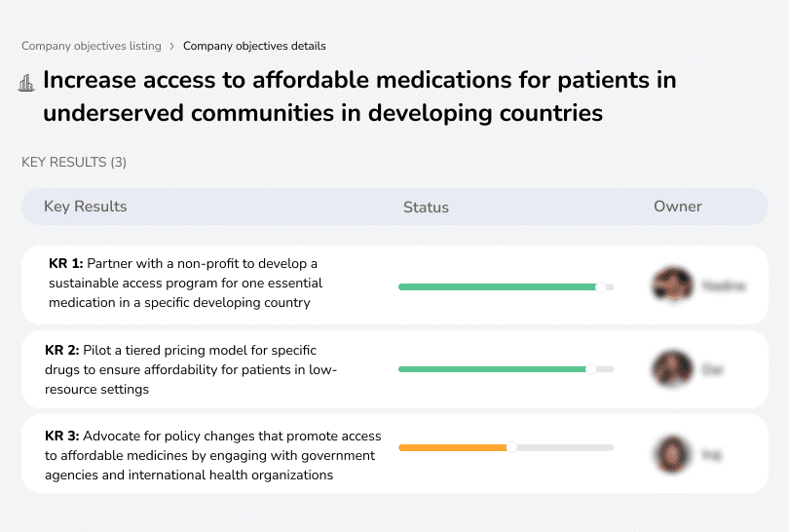Click Company objectives details breadcrumb
Viewport: 789px width, 532px height.
(x=254, y=46)
